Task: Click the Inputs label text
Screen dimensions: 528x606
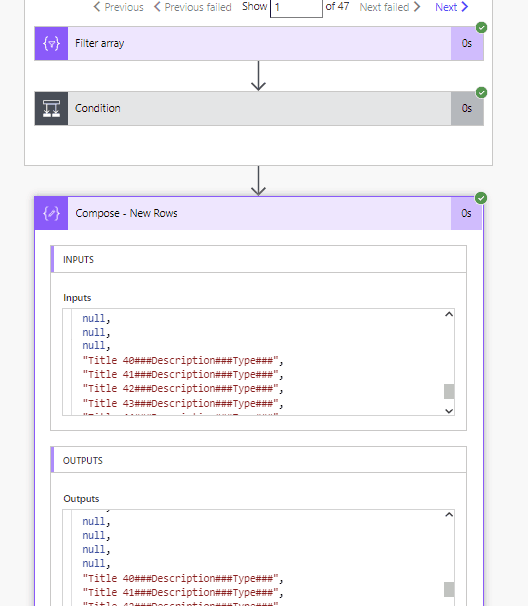Action: point(77,298)
